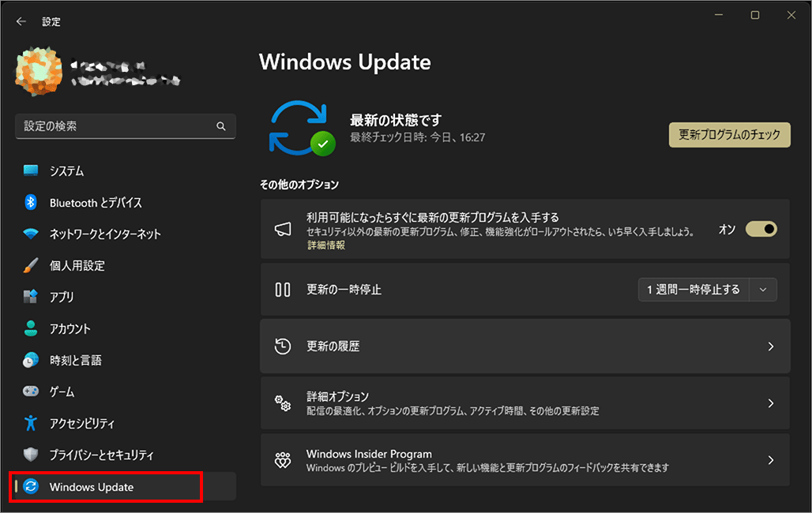Click the pause icon beside 更新の一時停止

coord(283,290)
